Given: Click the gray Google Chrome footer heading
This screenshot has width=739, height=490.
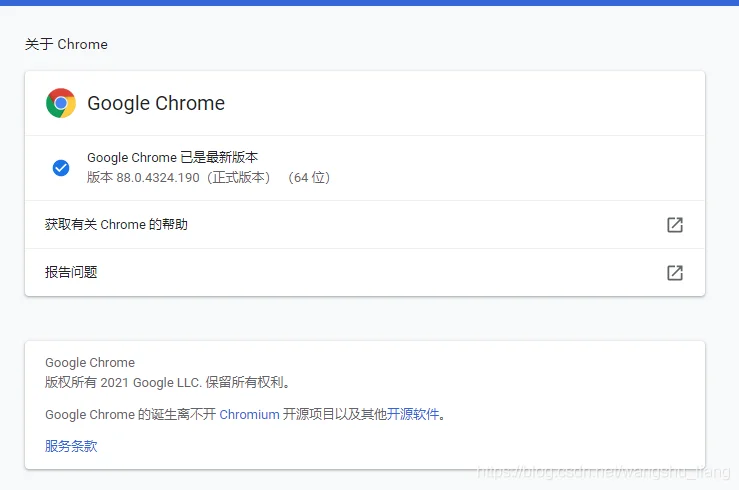Looking at the screenshot, I should [90, 362].
